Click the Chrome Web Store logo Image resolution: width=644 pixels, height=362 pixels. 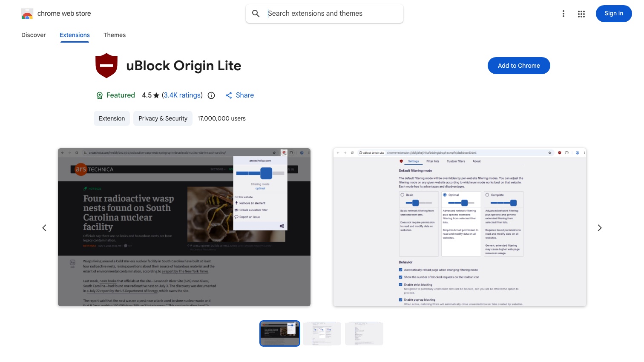(27, 14)
